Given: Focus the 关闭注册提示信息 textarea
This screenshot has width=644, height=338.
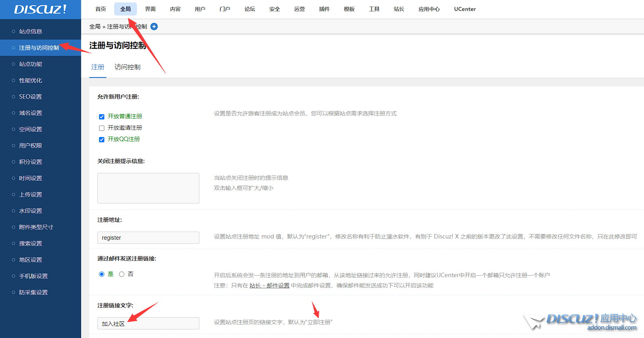Looking at the screenshot, I should (x=148, y=188).
